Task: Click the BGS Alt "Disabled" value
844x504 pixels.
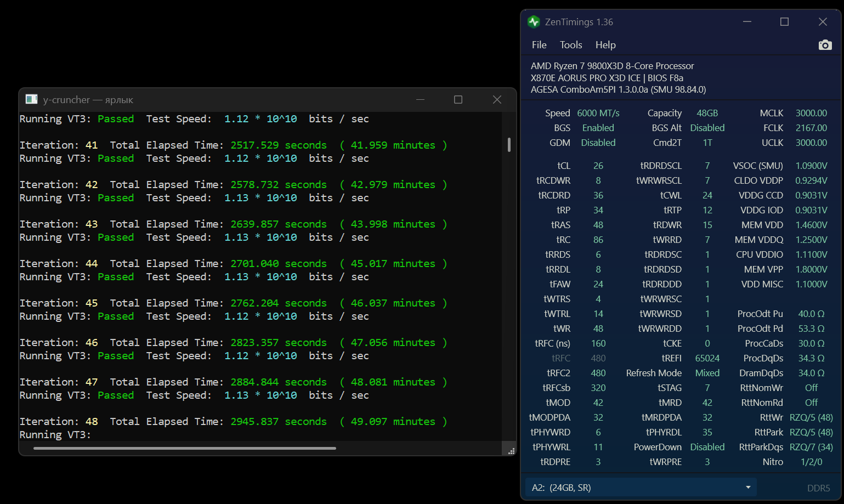Action: coord(707,128)
